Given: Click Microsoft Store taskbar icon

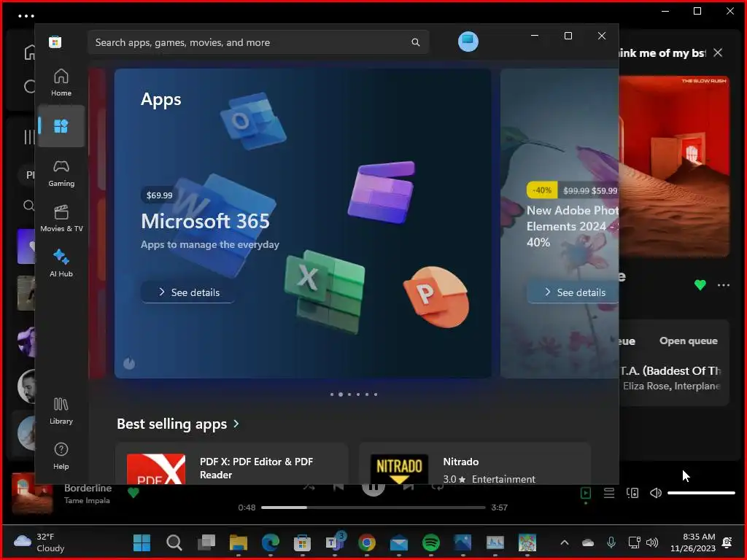Looking at the screenshot, I should [302, 542].
